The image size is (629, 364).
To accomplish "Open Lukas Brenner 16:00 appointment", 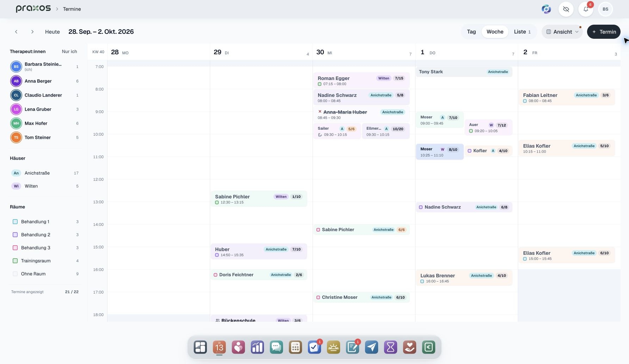I will [464, 278].
